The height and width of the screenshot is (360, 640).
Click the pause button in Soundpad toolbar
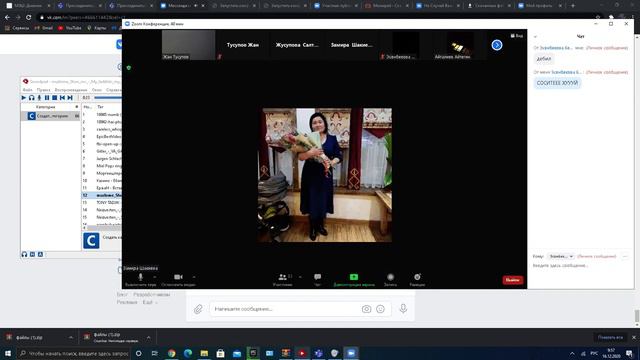coord(47,98)
